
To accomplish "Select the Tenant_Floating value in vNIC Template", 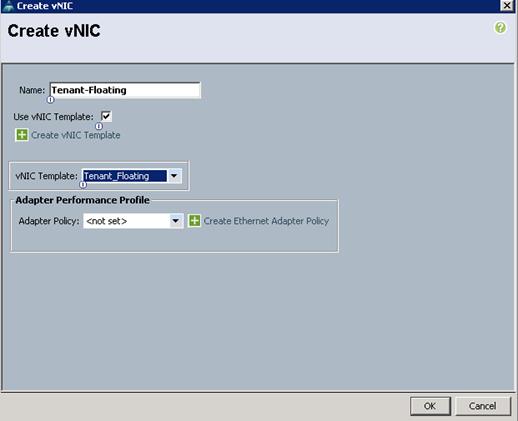I will pos(124,176).
